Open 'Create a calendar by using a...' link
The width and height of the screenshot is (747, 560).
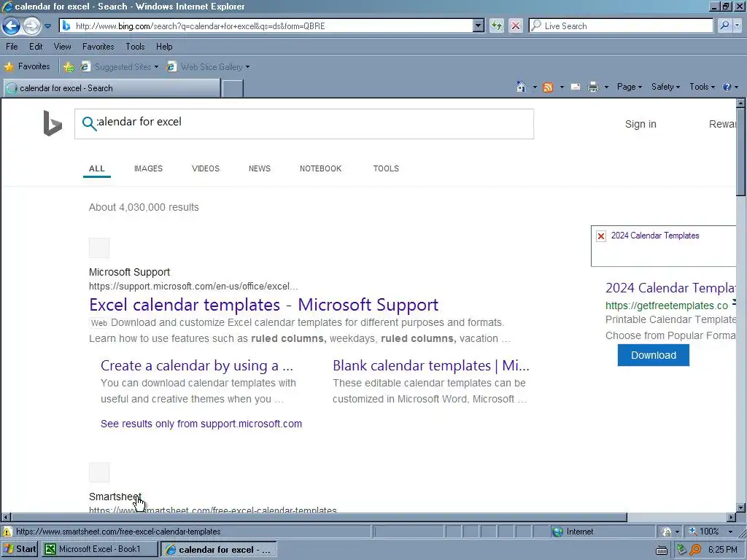coord(197,366)
